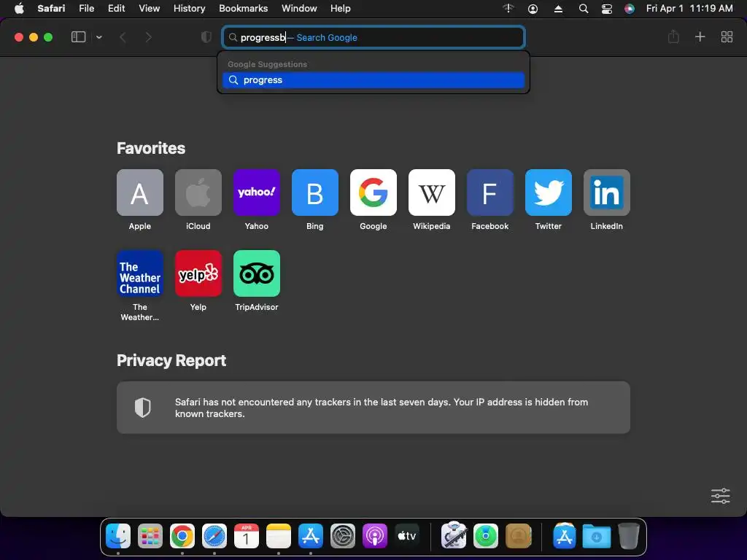The image size is (747, 560).
Task: Open the Help menu
Action: click(x=341, y=8)
